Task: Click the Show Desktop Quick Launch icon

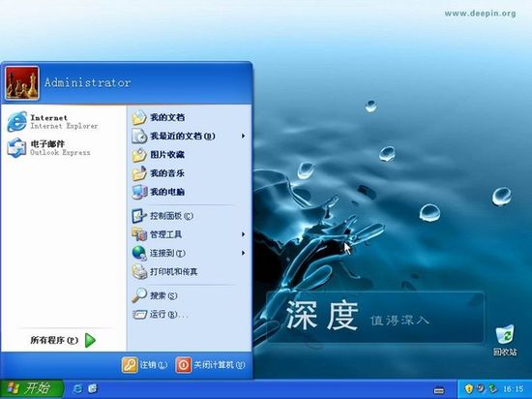Action: (x=93, y=388)
